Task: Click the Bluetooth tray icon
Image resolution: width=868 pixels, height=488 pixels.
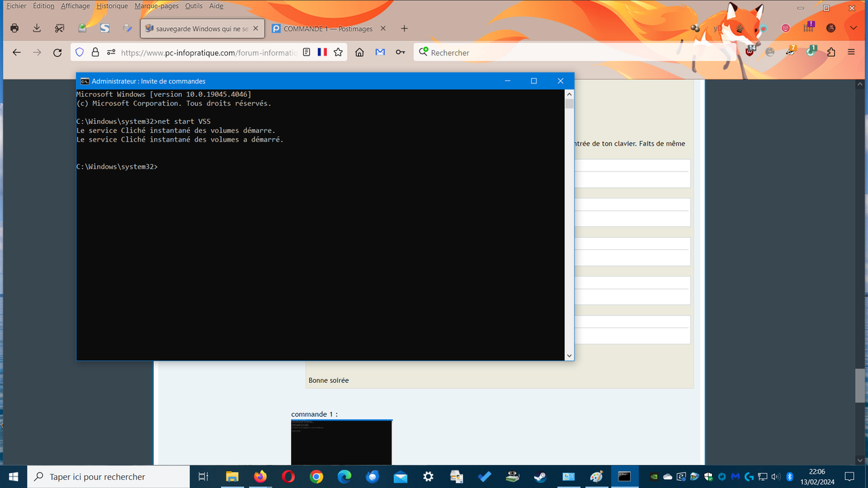Action: click(x=789, y=476)
